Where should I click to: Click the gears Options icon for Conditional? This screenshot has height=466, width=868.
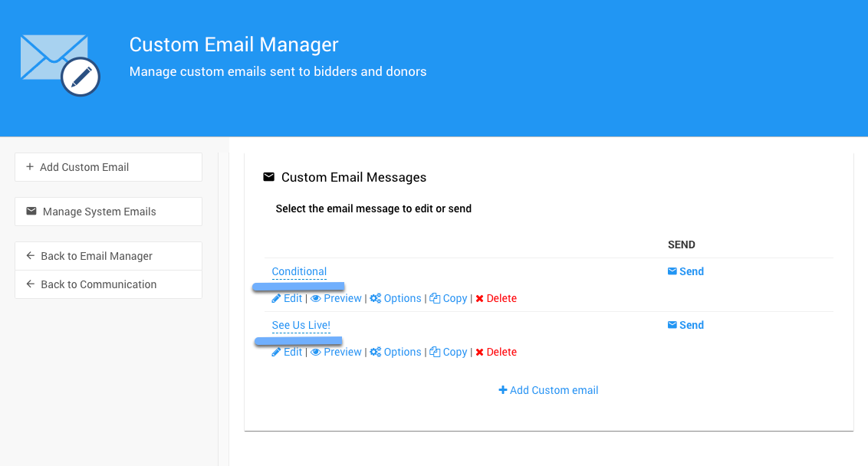click(x=376, y=298)
